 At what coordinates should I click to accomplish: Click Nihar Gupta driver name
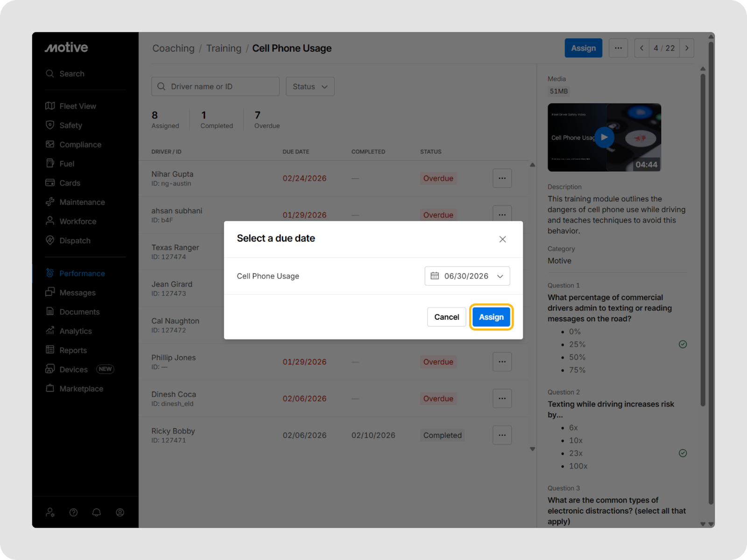(x=172, y=174)
